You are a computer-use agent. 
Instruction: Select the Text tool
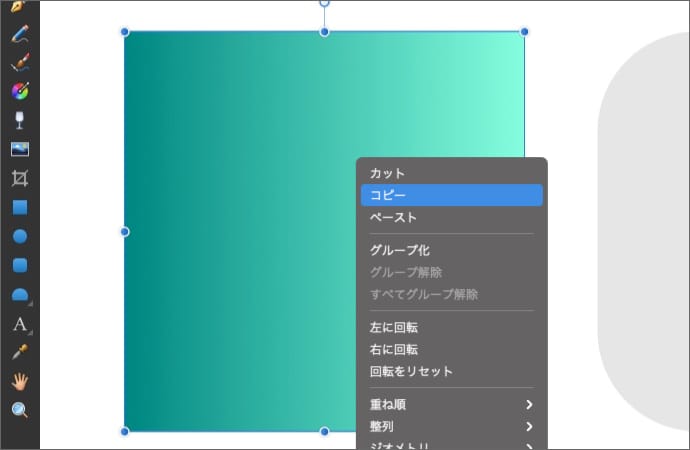point(19,324)
